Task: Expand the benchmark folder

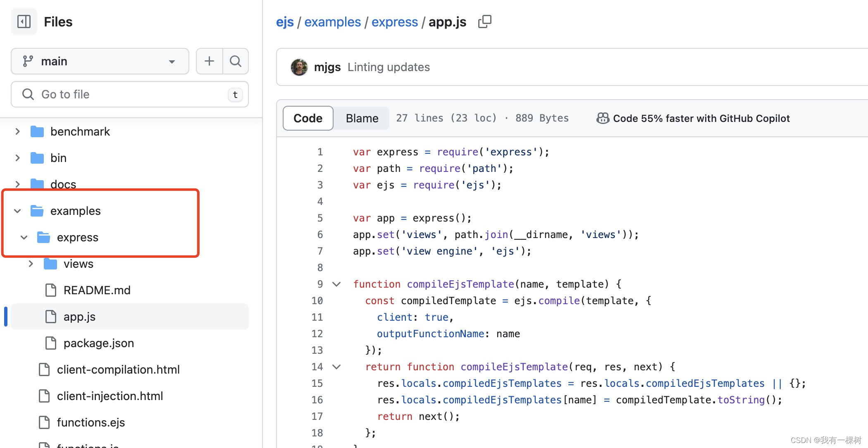Action: pyautogui.click(x=17, y=131)
